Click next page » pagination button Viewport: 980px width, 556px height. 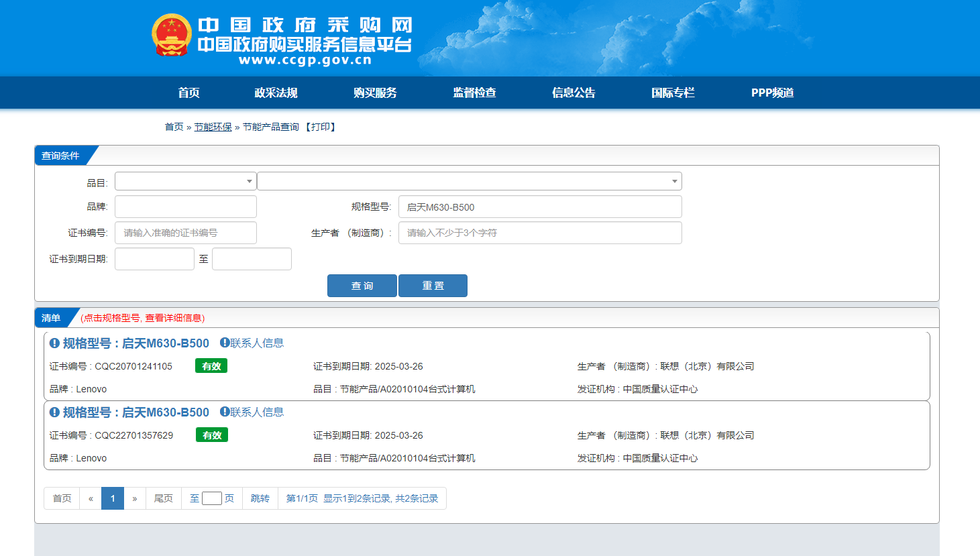pyautogui.click(x=135, y=498)
